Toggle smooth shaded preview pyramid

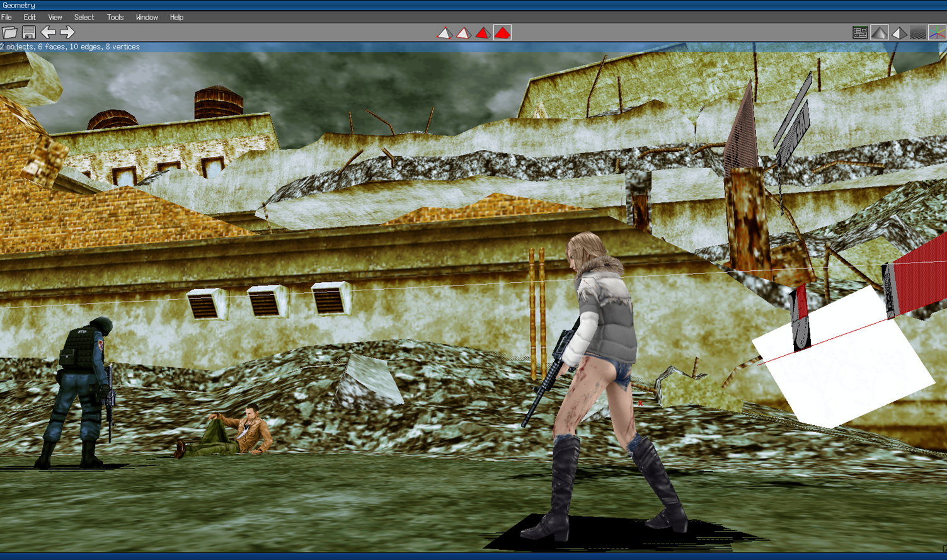(880, 33)
